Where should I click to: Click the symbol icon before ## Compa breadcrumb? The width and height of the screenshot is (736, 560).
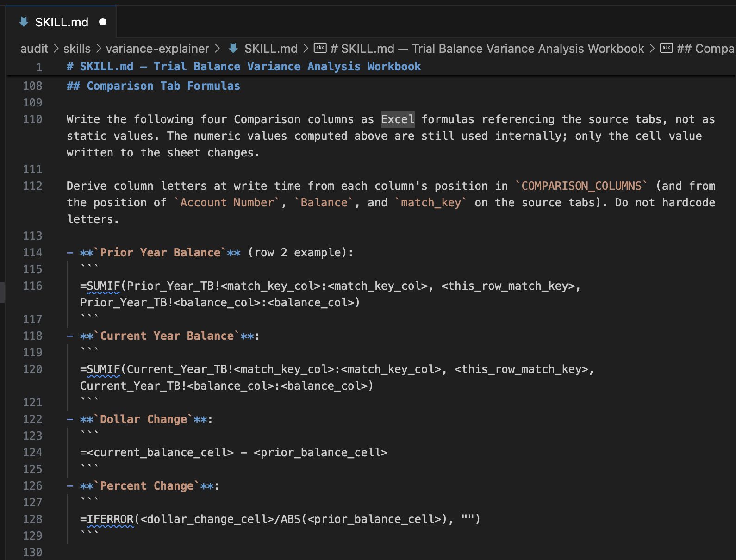666,48
